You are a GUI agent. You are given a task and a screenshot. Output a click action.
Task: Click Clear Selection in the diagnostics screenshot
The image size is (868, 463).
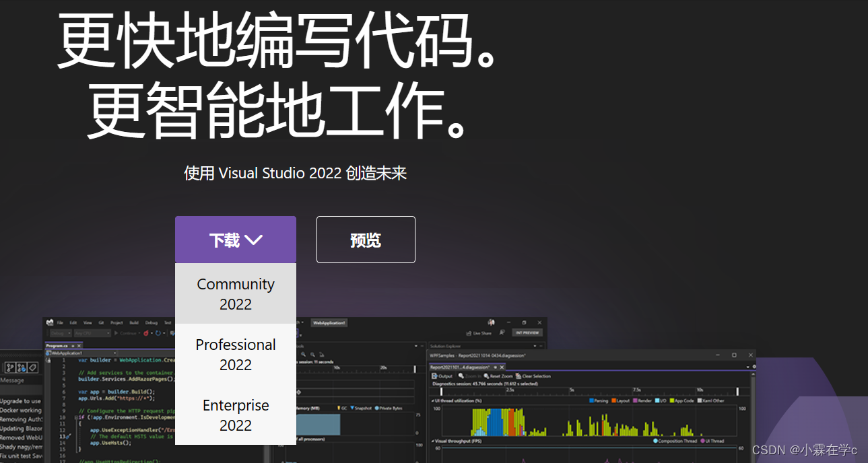[533, 376]
